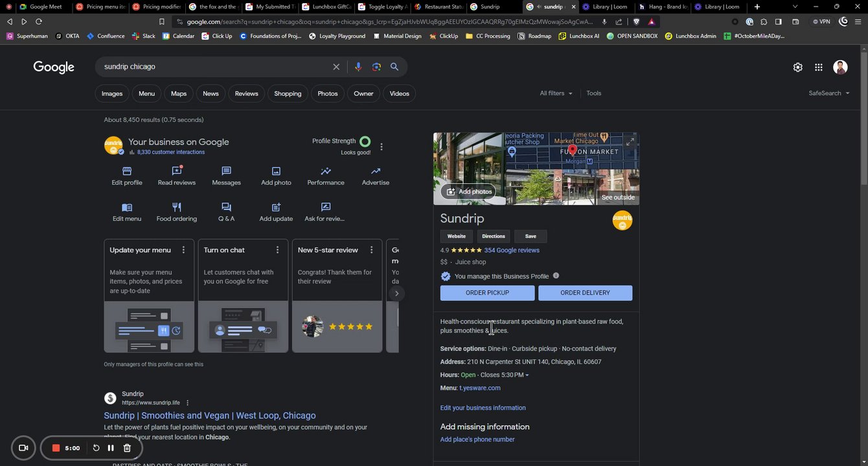Open Sundrip Smoothies and Vegan result
The image size is (868, 466).
pyautogui.click(x=210, y=416)
